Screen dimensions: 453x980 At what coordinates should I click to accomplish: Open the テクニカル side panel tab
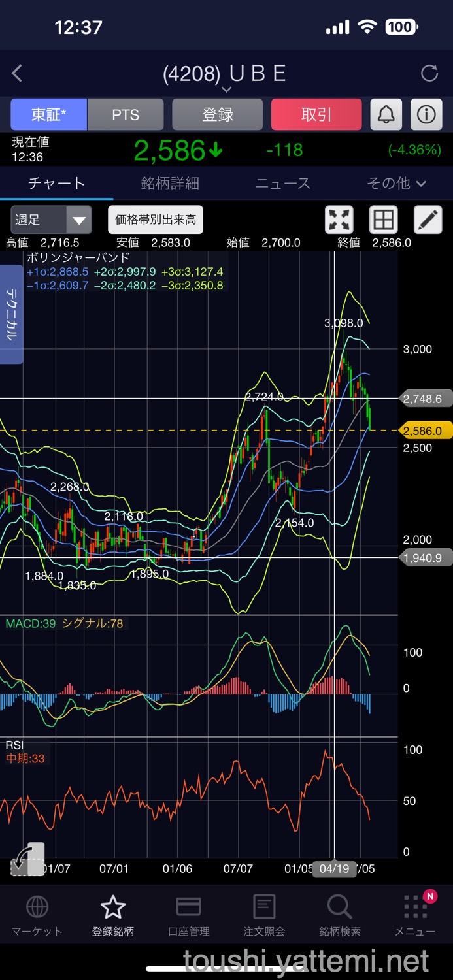point(11,314)
